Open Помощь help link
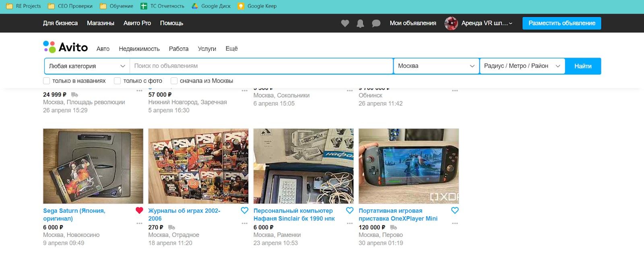The width and height of the screenshot is (644, 259). coord(171,23)
